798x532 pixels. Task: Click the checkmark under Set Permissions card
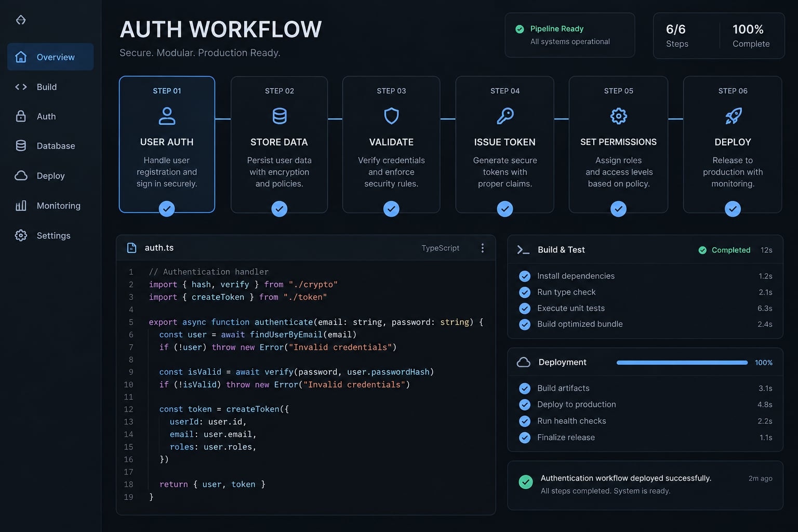618,209
